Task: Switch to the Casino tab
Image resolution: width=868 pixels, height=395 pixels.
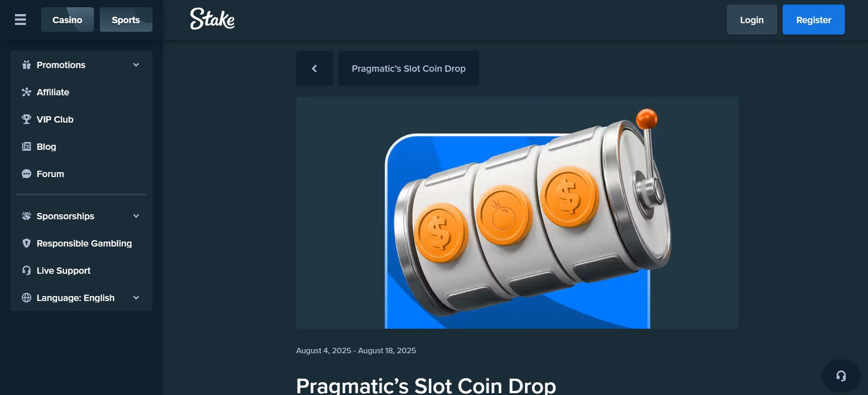Action: point(68,20)
